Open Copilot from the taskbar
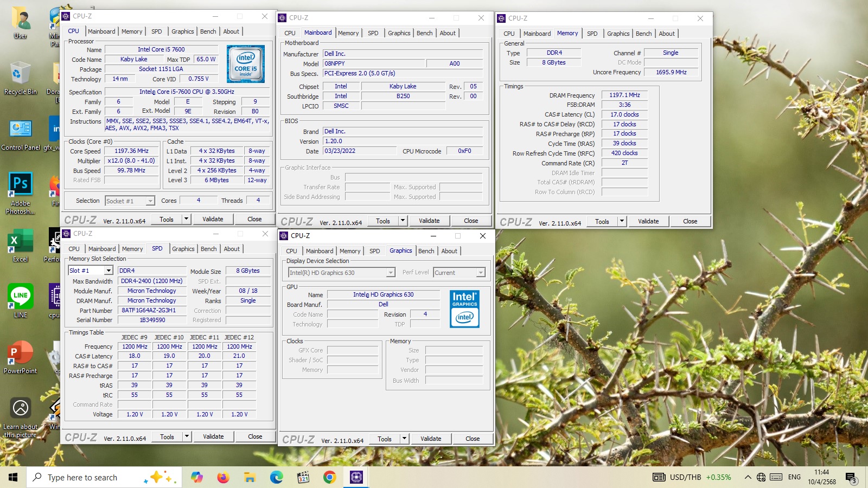 (x=197, y=477)
